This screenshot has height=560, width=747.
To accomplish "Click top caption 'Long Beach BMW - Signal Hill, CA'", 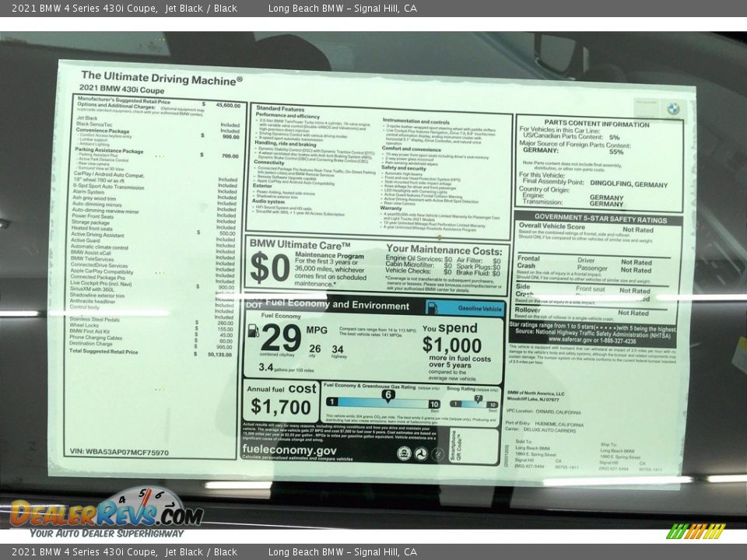I will [342, 8].
